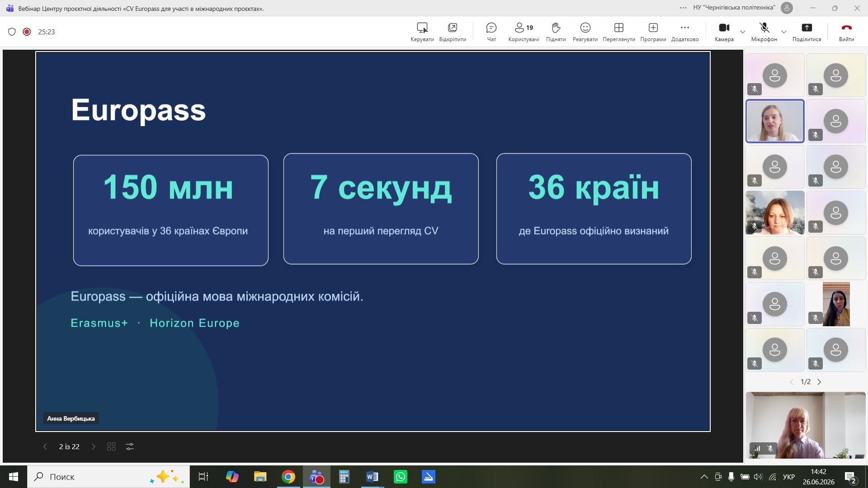Open the Керувати (take control) menu
This screenshot has height=488, width=868.
tap(422, 32)
